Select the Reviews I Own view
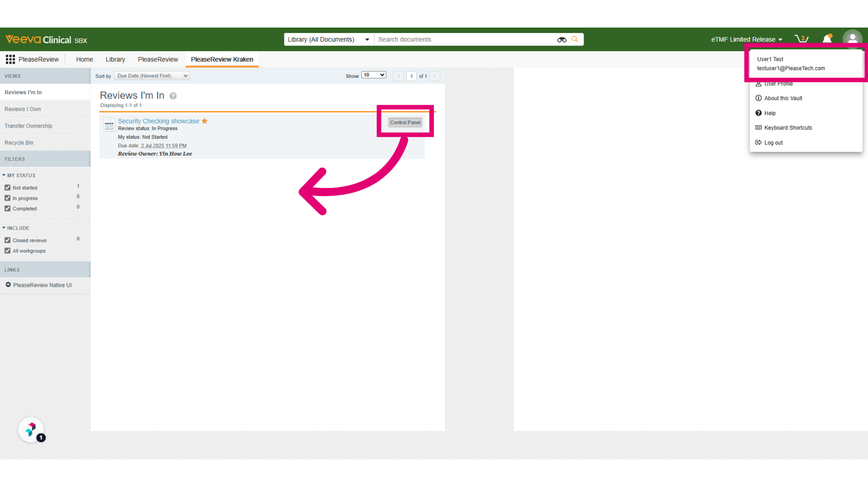Screen dimensions: 868x488 tap(45, 109)
